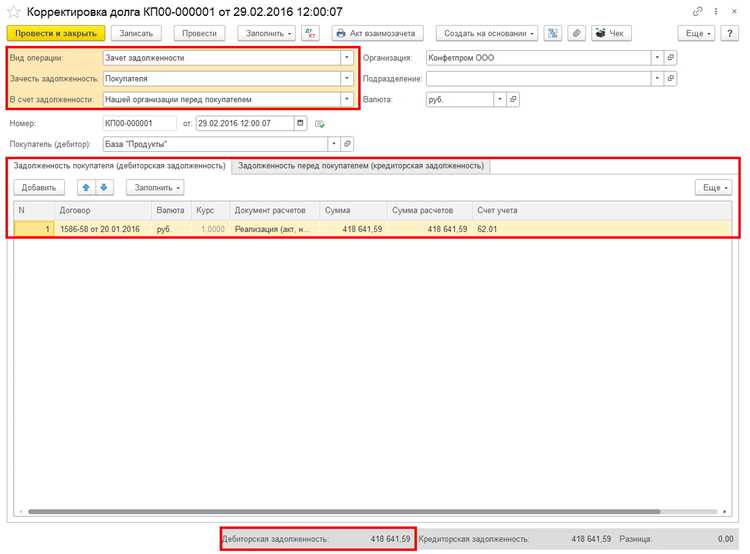The width and height of the screenshot is (750, 554).
Task: Open calendar picker for document date
Action: click(x=300, y=123)
